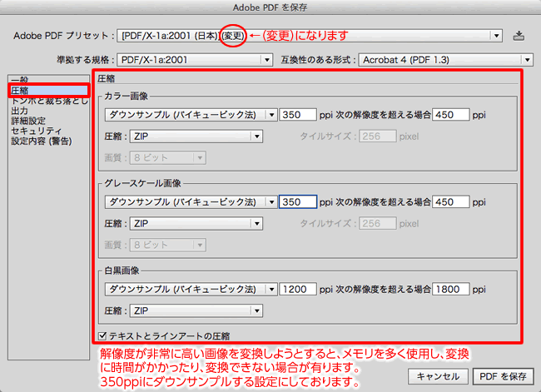Image resolution: width=541 pixels, height=392 pixels.
Task: Open the 準拠する規格 dropdown
Action: (x=195, y=60)
